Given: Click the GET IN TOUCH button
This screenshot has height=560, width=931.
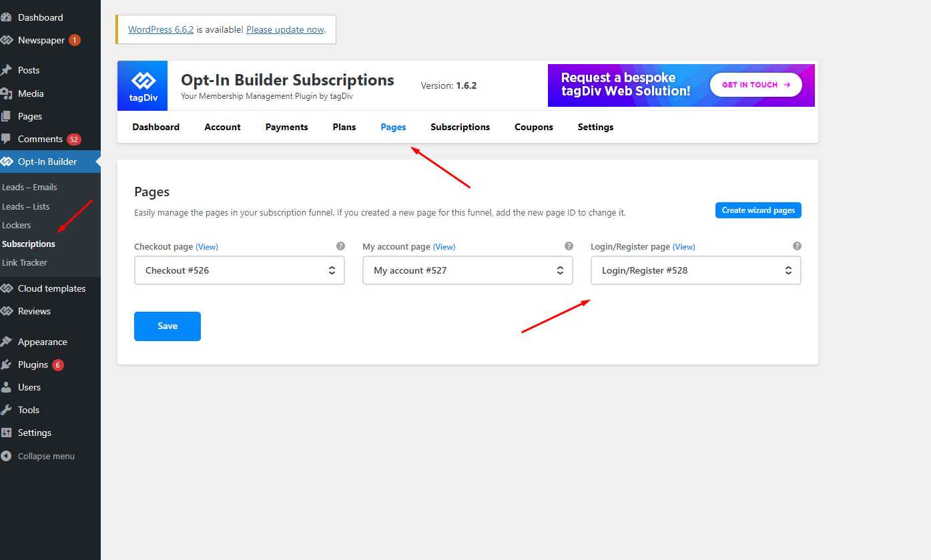Looking at the screenshot, I should coord(756,85).
